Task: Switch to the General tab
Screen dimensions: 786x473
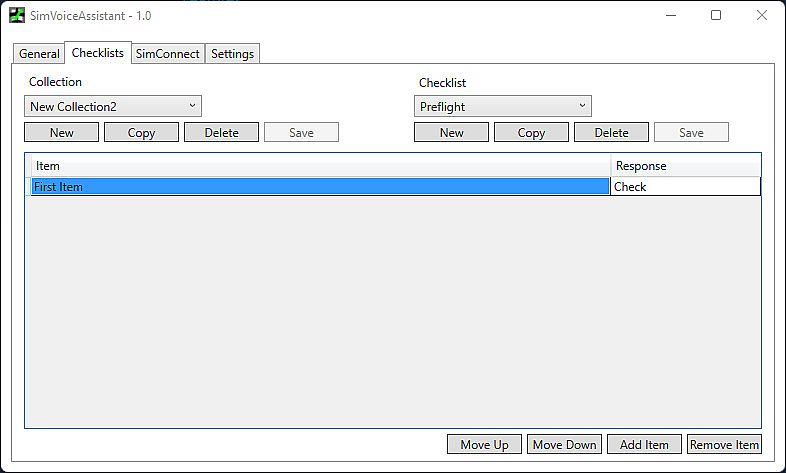Action: pos(39,54)
